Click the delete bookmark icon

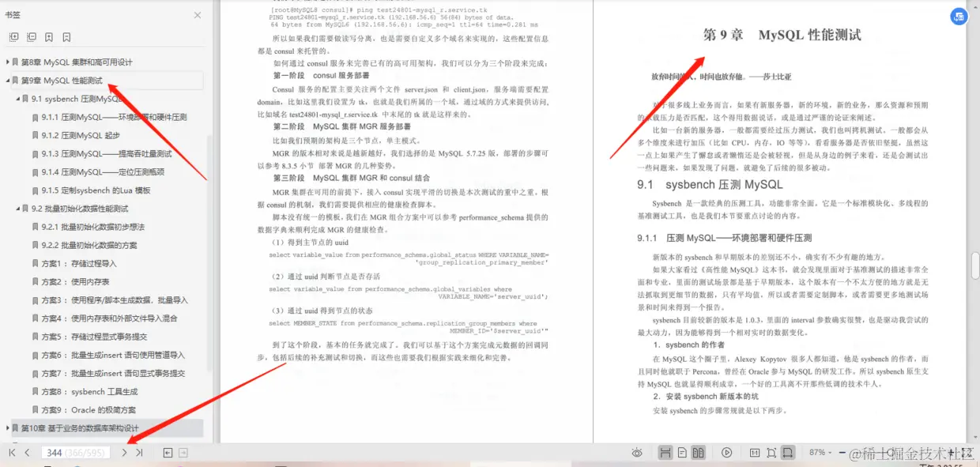point(66,37)
